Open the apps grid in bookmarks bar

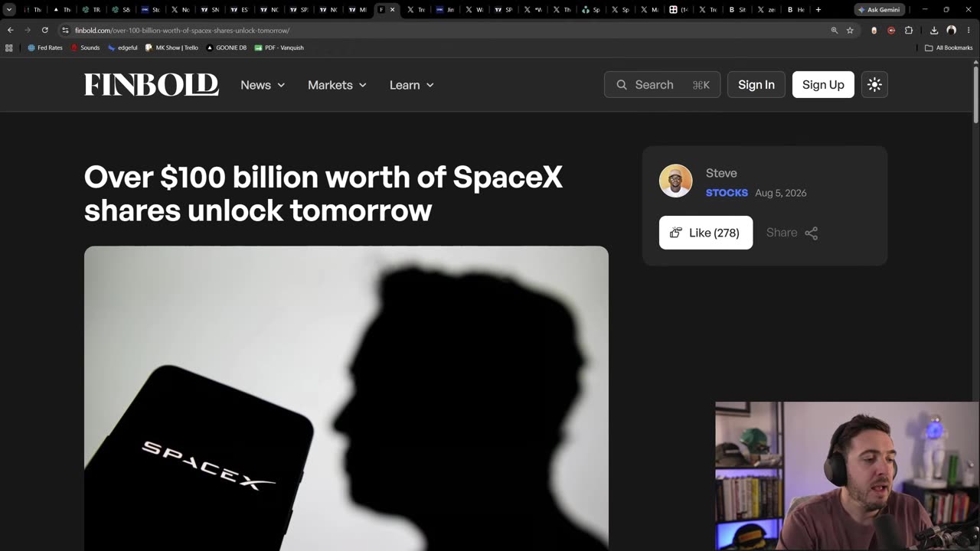(x=9, y=47)
